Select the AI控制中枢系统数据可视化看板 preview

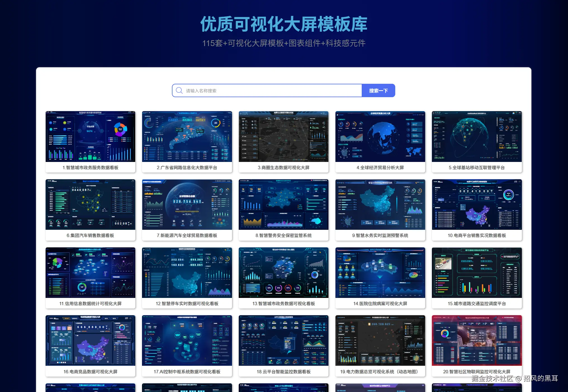click(x=187, y=341)
